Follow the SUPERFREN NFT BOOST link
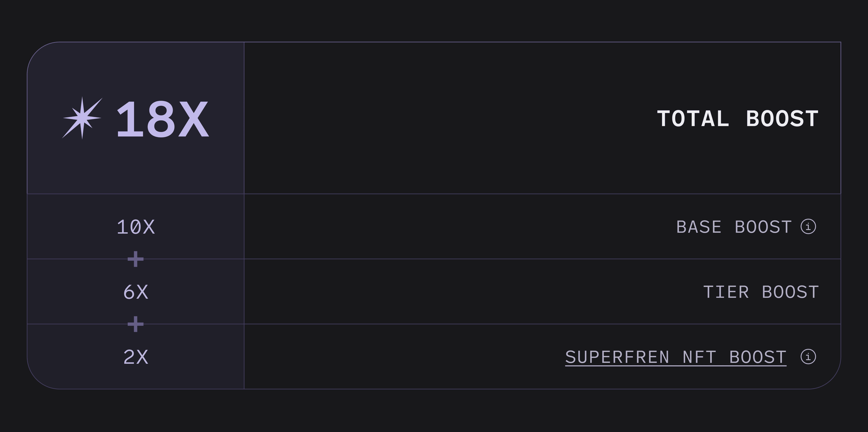The height and width of the screenshot is (432, 868). click(x=676, y=357)
